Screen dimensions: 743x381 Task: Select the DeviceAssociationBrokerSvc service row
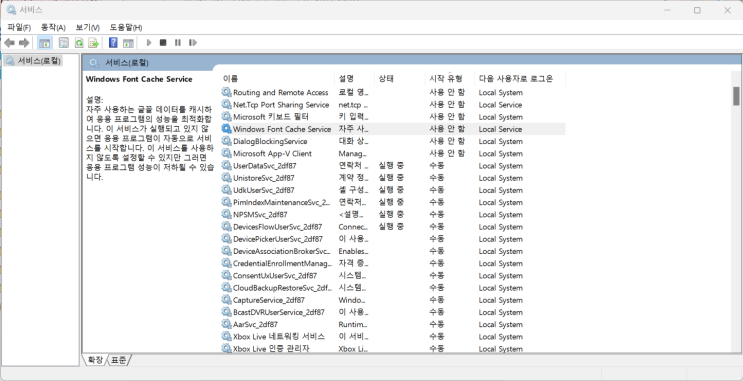point(393,251)
